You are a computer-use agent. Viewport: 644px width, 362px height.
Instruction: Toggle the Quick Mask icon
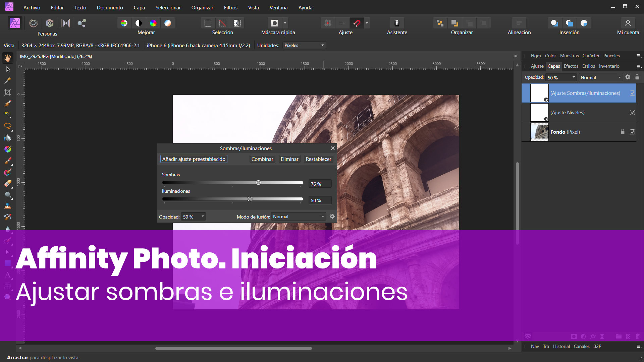coord(275,23)
